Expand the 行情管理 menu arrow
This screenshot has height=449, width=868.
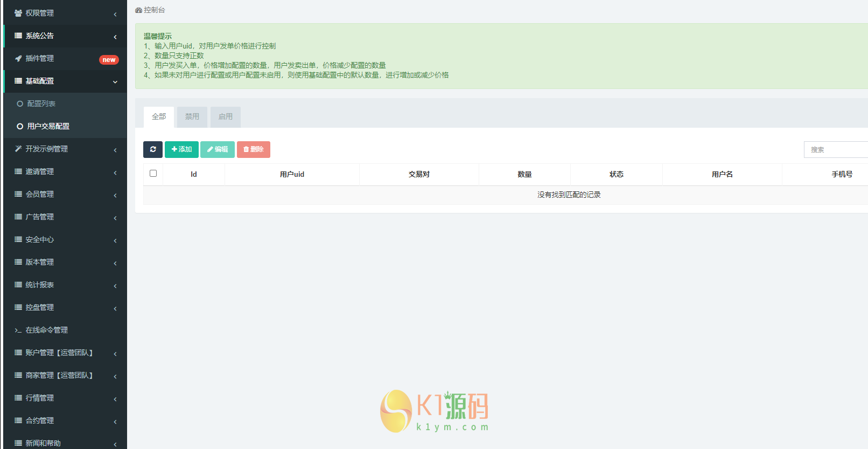click(x=115, y=399)
